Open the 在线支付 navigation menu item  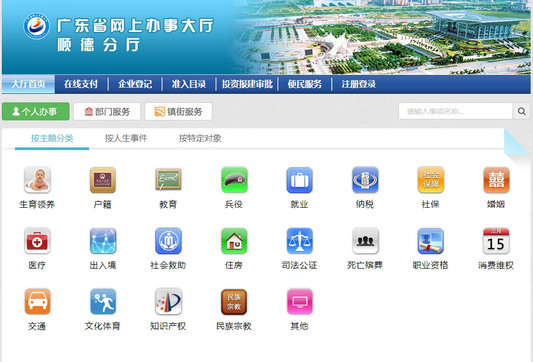coord(81,84)
